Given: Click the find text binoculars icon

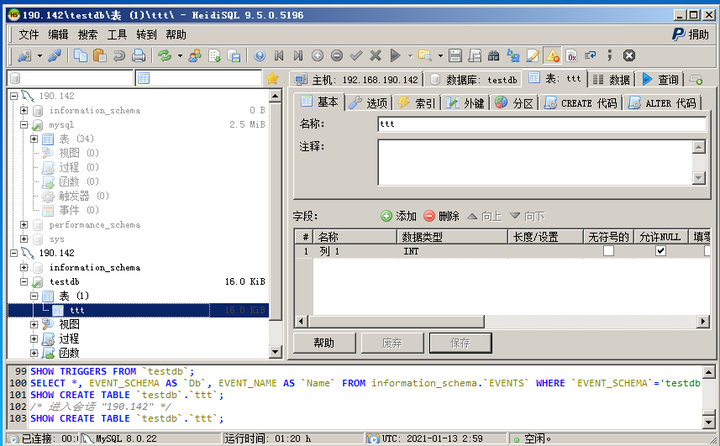Looking at the screenshot, I should pos(494,56).
